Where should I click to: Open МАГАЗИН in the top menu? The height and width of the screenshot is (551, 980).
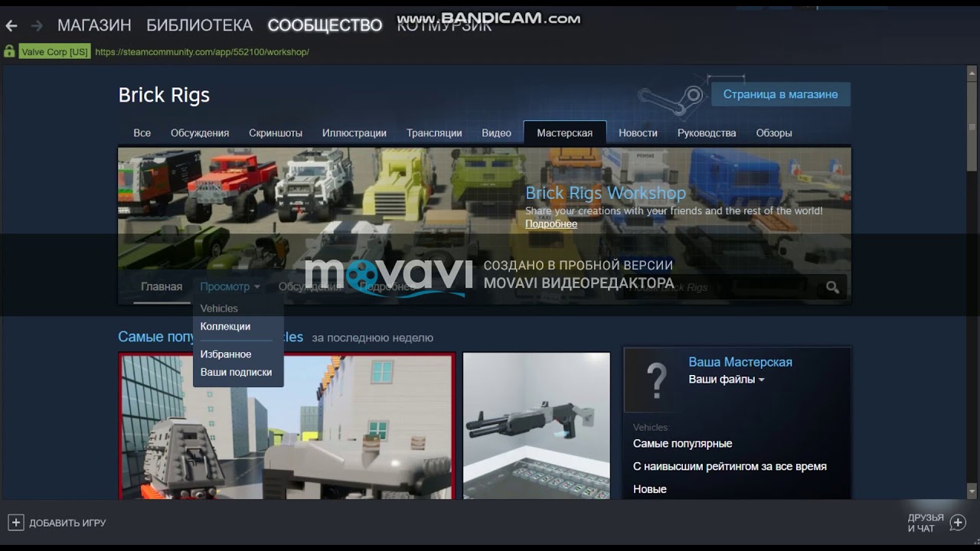point(94,25)
